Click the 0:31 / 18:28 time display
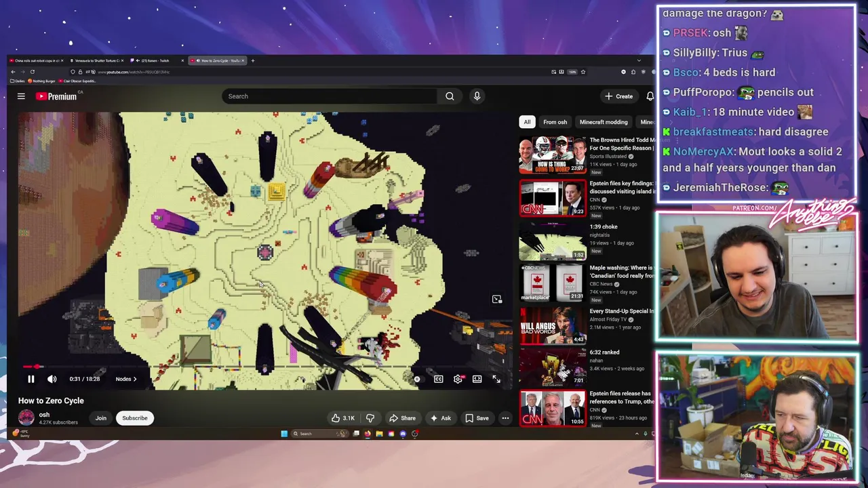This screenshot has width=868, height=488. pos(85,379)
